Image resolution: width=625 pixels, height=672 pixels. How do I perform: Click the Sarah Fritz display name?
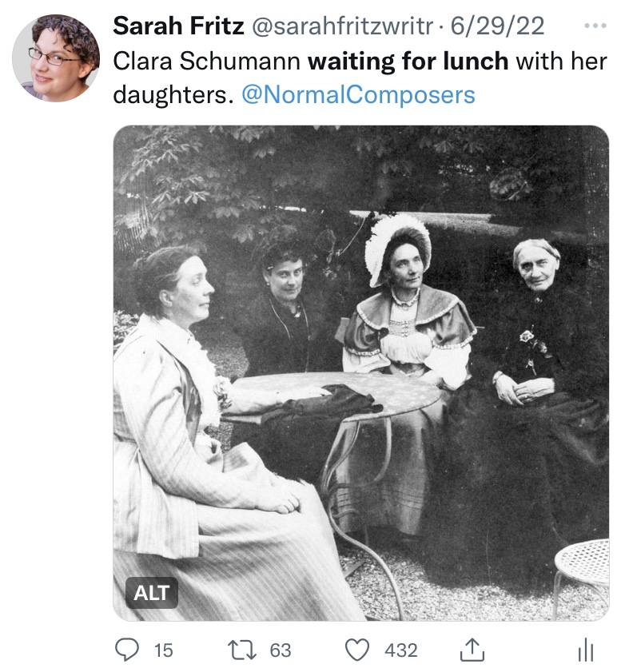tap(178, 26)
